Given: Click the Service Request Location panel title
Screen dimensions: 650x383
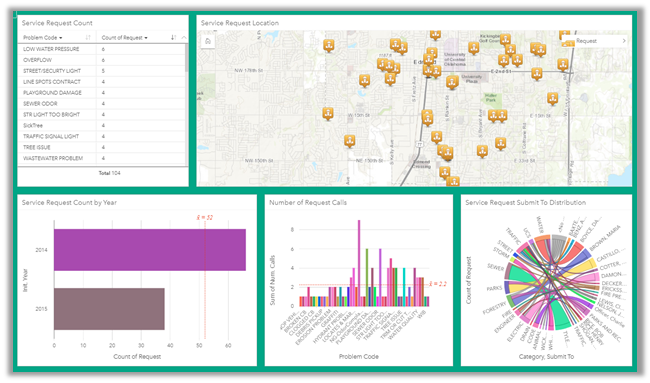Looking at the screenshot, I should tap(240, 23).
